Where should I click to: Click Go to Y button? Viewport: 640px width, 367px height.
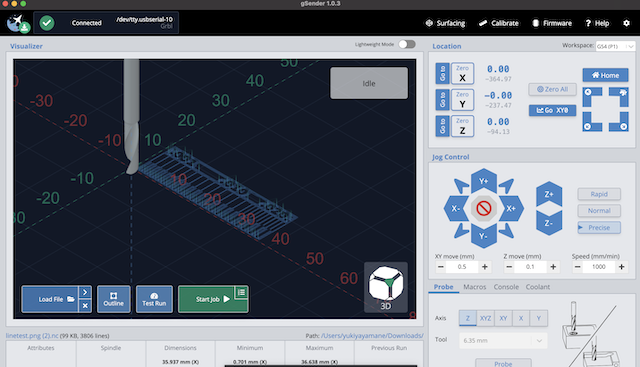(x=442, y=100)
